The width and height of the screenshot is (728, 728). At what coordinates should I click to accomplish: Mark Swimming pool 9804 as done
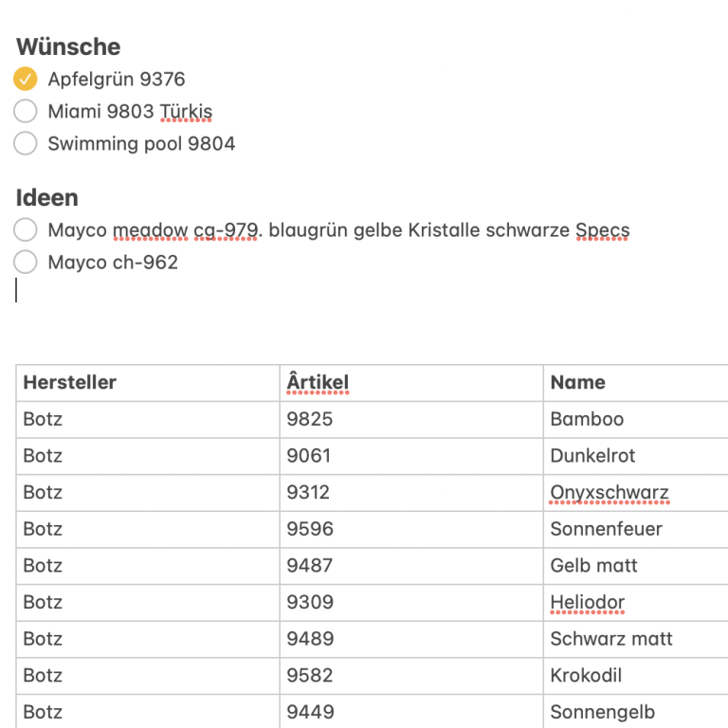click(x=26, y=144)
